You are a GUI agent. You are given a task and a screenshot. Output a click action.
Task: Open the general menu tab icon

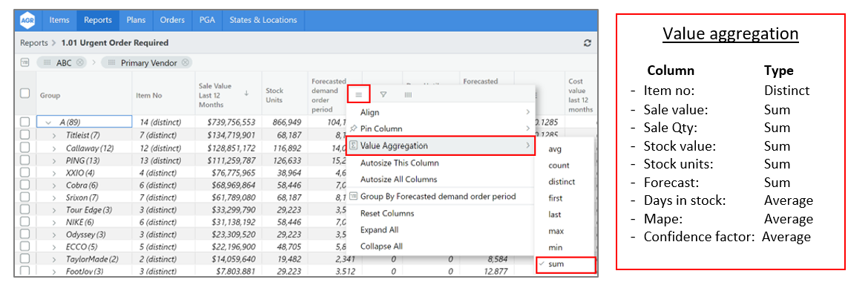[x=358, y=95]
